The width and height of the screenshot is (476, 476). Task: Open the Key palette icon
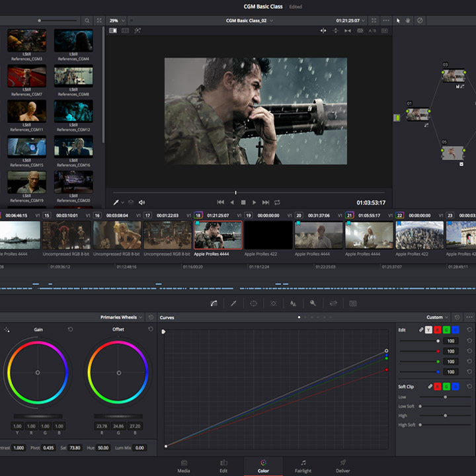click(313, 303)
